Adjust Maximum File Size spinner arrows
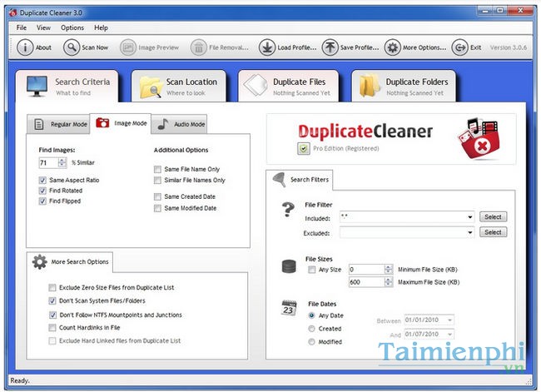Image resolution: width=541 pixels, height=392 pixels. [x=389, y=282]
